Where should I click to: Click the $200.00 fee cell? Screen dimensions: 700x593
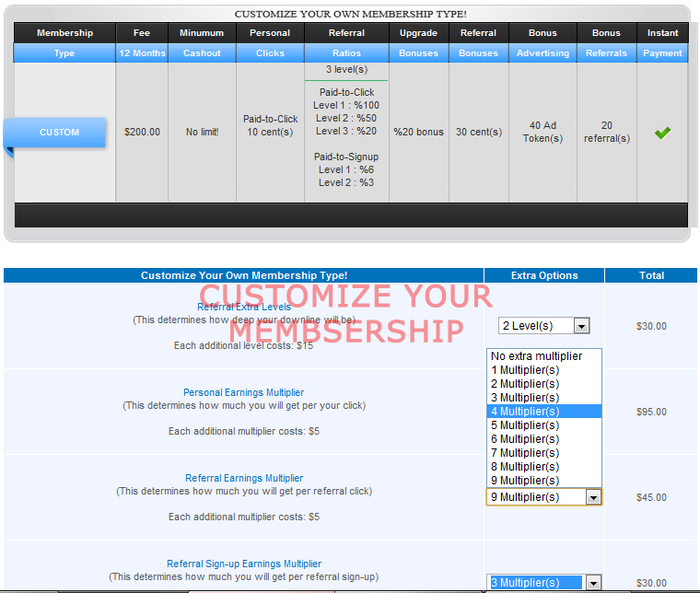(142, 133)
